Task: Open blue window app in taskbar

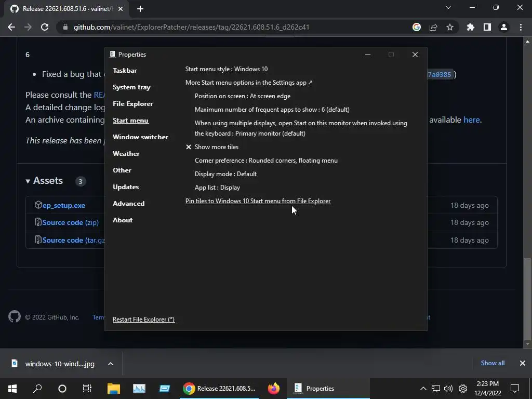Action: pyautogui.click(x=165, y=389)
